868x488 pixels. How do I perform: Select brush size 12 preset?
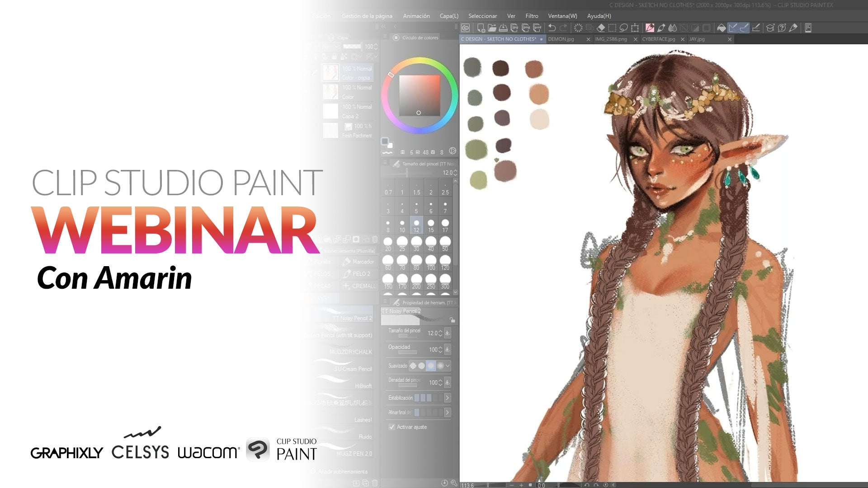[416, 225]
